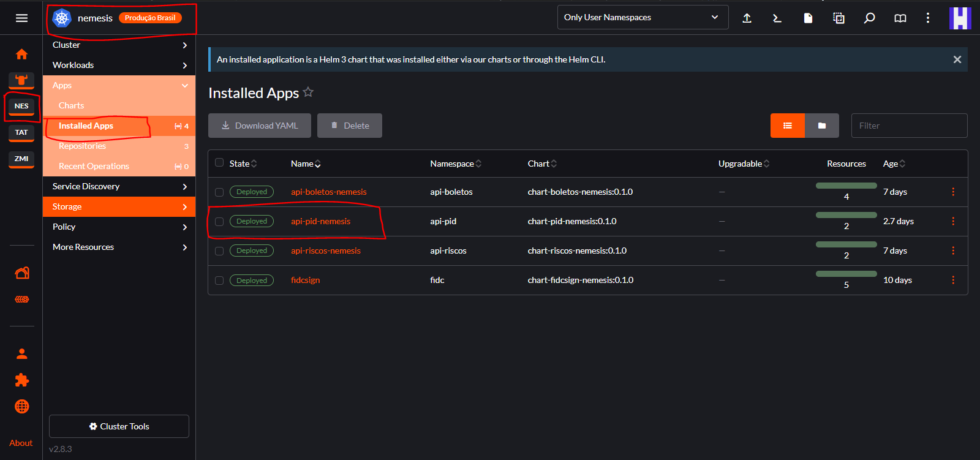
Task: Click the Filter input field
Action: (909, 126)
